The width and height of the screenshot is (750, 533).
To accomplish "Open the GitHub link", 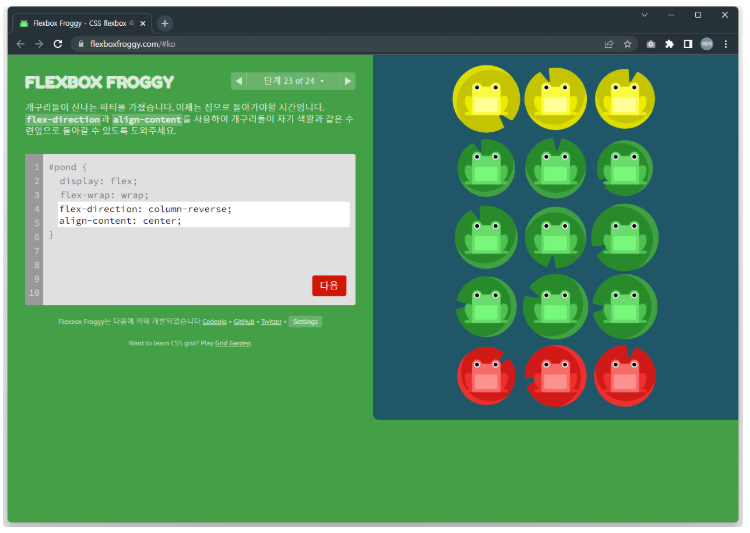I will [x=244, y=322].
